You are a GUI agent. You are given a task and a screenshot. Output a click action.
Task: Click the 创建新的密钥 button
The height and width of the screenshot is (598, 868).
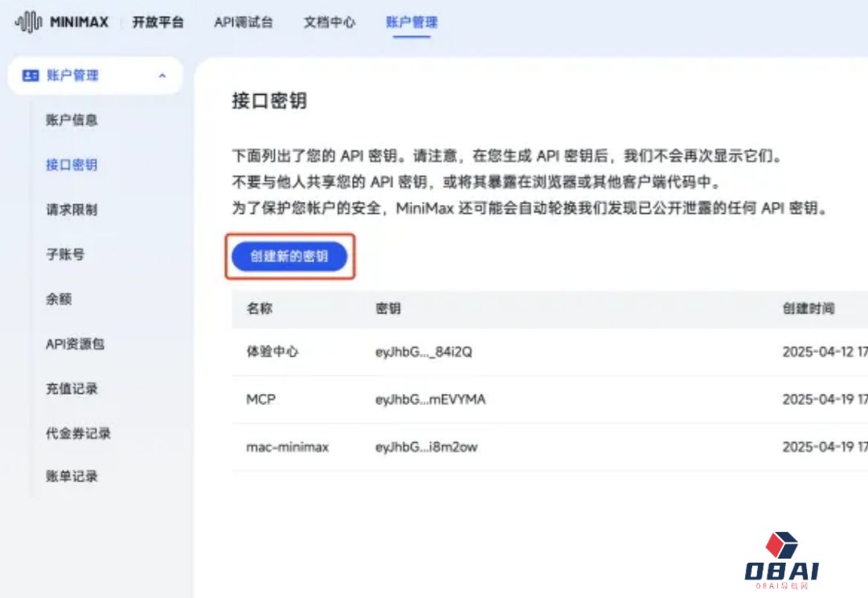(289, 256)
